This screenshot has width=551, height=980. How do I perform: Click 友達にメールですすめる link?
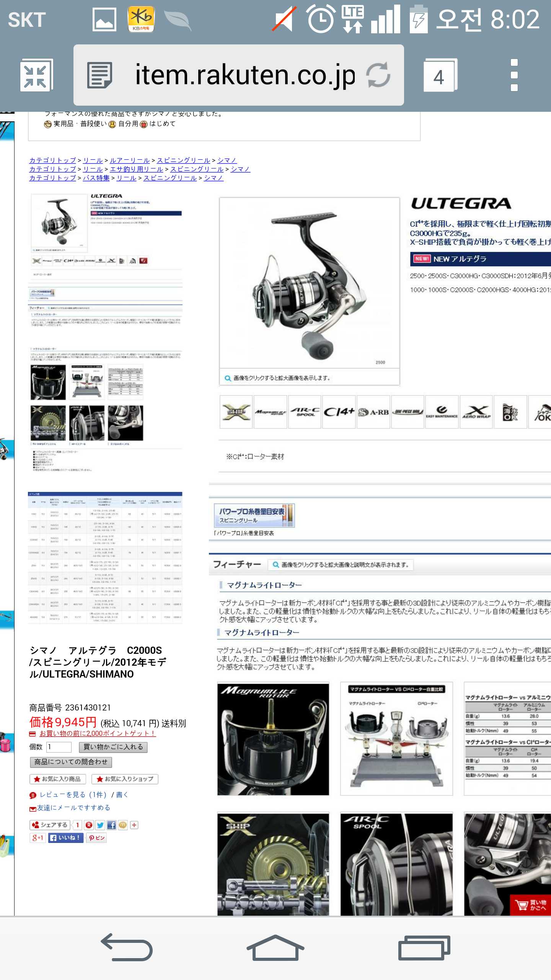click(73, 808)
